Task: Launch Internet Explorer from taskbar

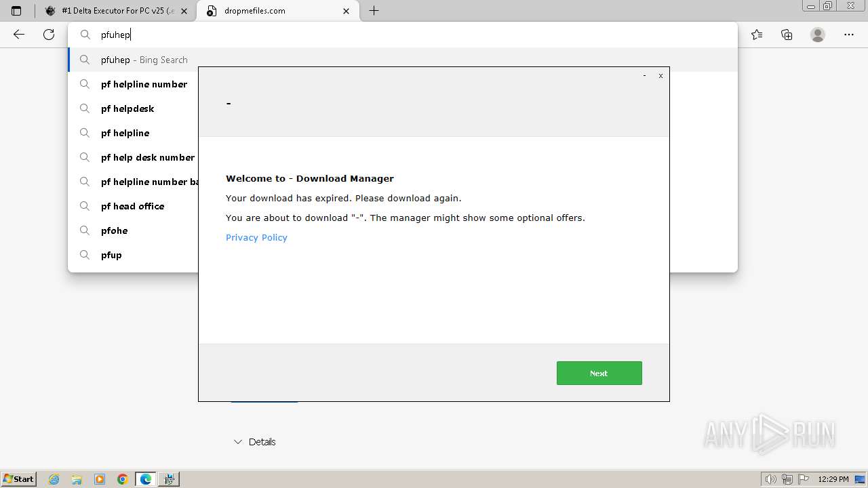Action: click(x=54, y=479)
